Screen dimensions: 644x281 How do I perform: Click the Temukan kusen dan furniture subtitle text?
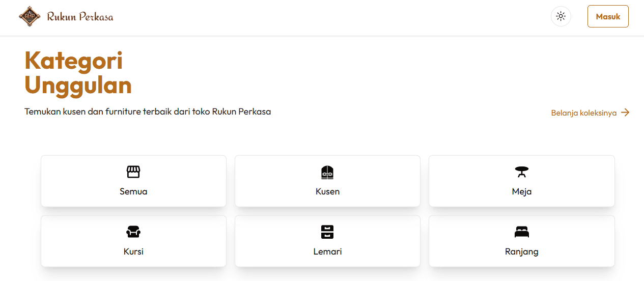click(148, 111)
